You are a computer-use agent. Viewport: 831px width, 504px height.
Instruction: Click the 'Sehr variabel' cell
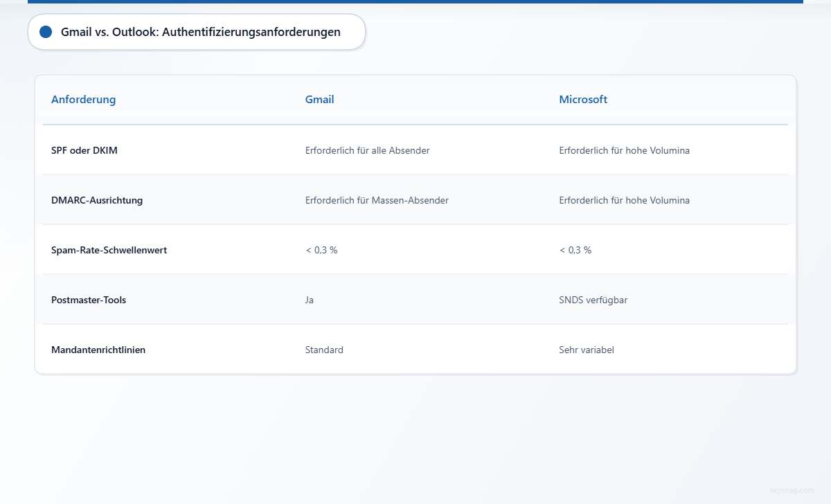(x=587, y=350)
